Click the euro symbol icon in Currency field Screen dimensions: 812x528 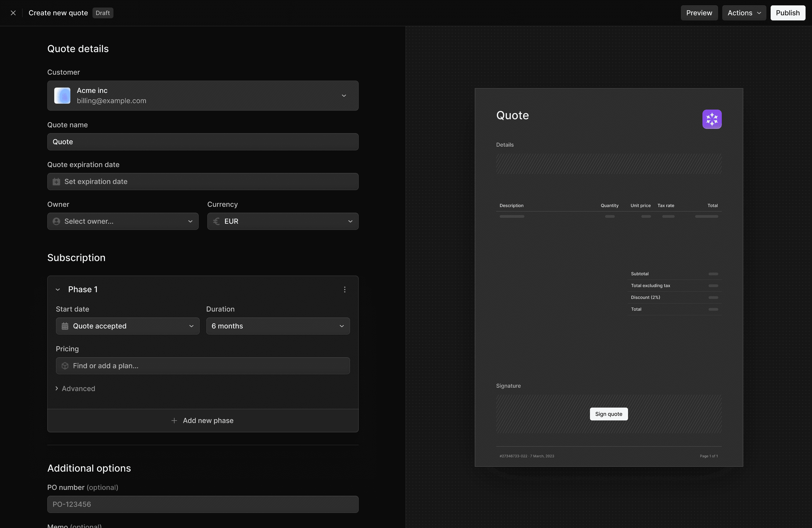click(x=216, y=222)
